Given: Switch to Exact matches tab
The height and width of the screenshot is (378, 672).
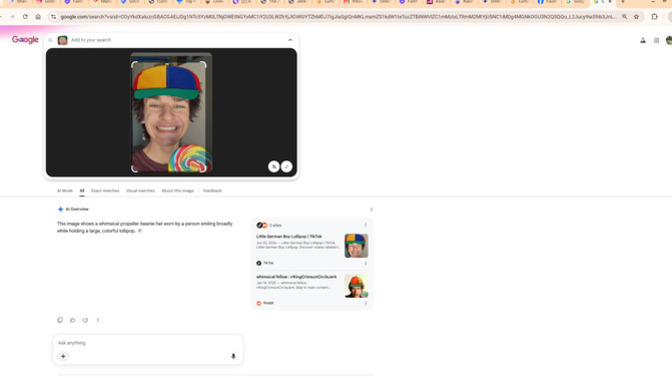Looking at the screenshot, I should [105, 191].
